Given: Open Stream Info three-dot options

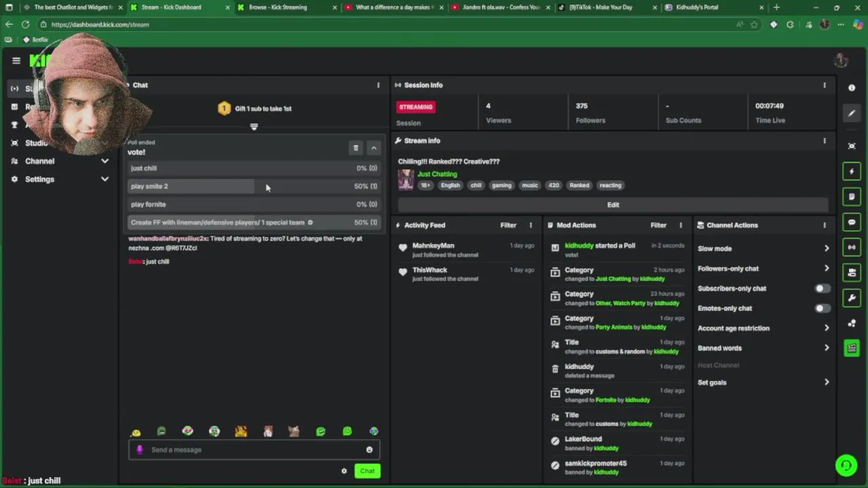Looking at the screenshot, I should [825, 141].
